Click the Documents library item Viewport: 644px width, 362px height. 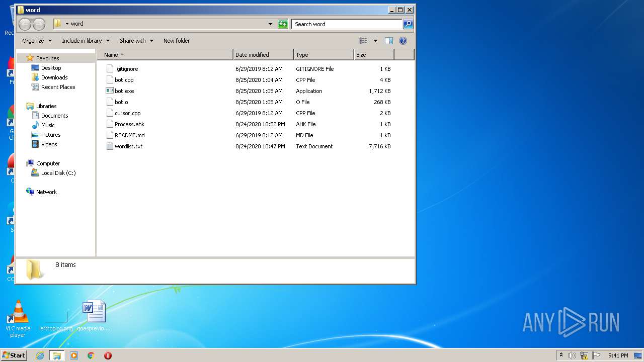[50, 116]
